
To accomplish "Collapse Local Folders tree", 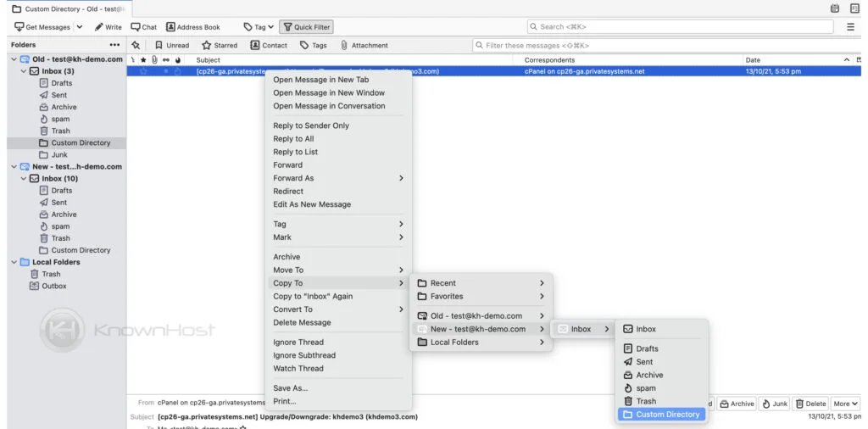I will pyautogui.click(x=14, y=262).
